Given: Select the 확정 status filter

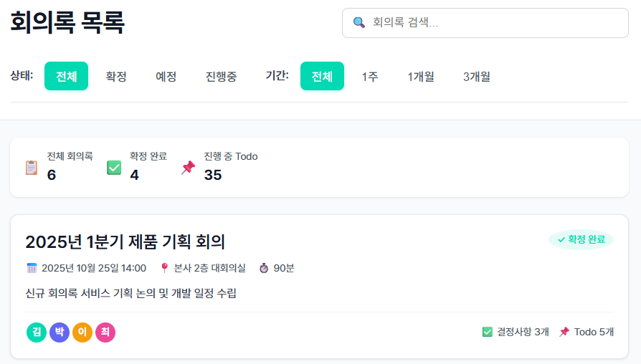Looking at the screenshot, I should pyautogui.click(x=116, y=77).
